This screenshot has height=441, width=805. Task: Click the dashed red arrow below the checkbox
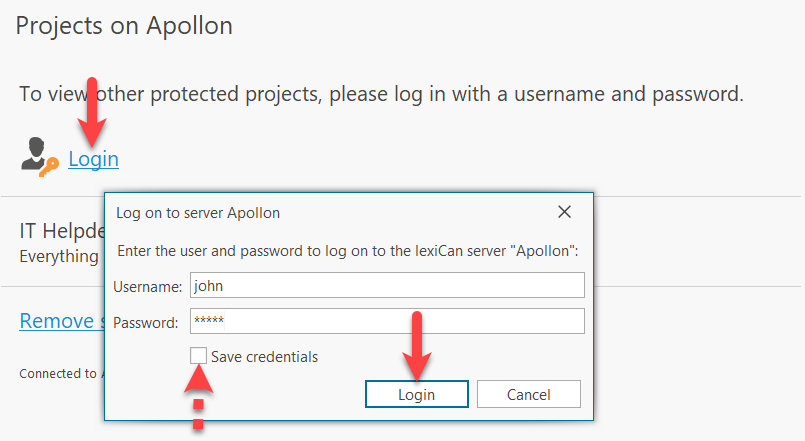200,399
